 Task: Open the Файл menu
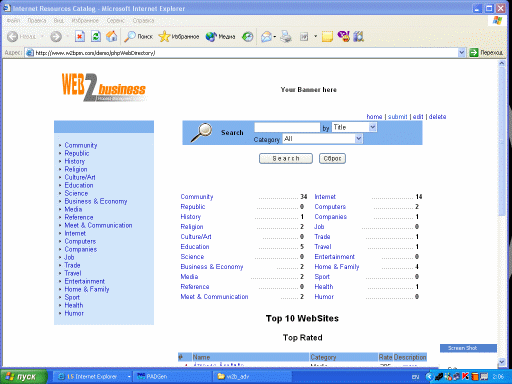13,21
